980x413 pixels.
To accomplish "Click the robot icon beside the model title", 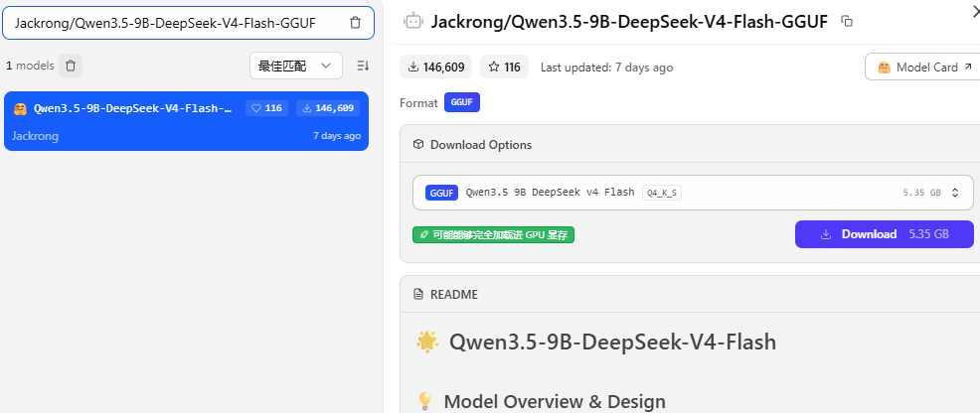I will [x=413, y=22].
